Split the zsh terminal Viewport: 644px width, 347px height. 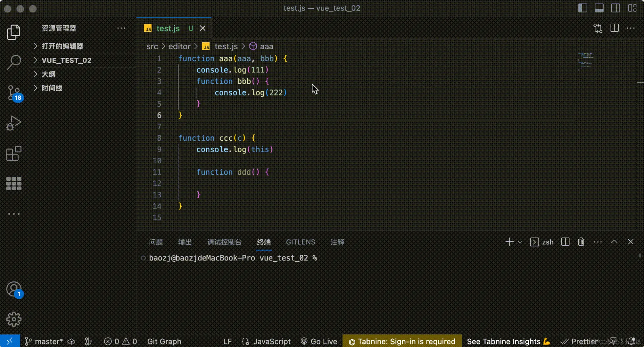[x=565, y=242]
